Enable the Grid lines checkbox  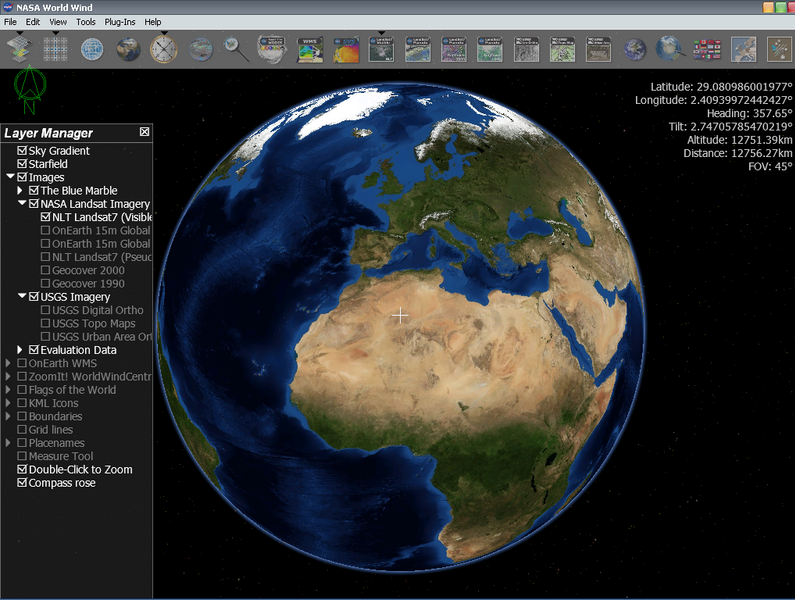pos(22,430)
